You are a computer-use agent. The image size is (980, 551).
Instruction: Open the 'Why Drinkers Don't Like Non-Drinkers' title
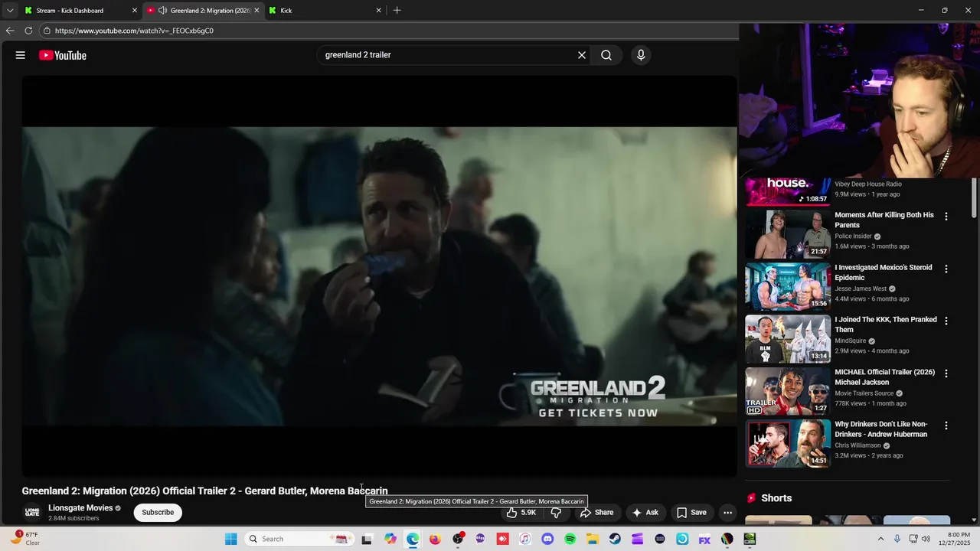pyautogui.click(x=881, y=429)
